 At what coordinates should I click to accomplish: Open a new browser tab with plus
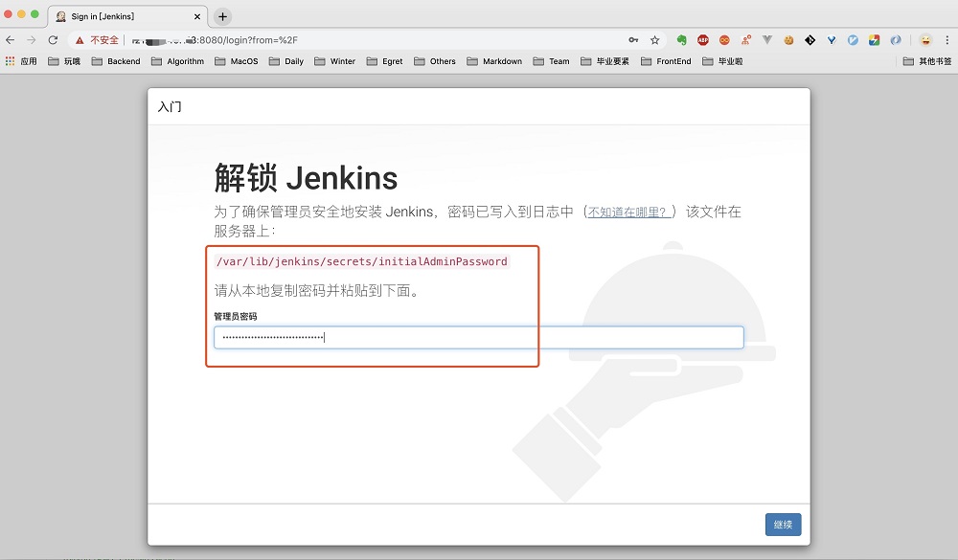(223, 16)
